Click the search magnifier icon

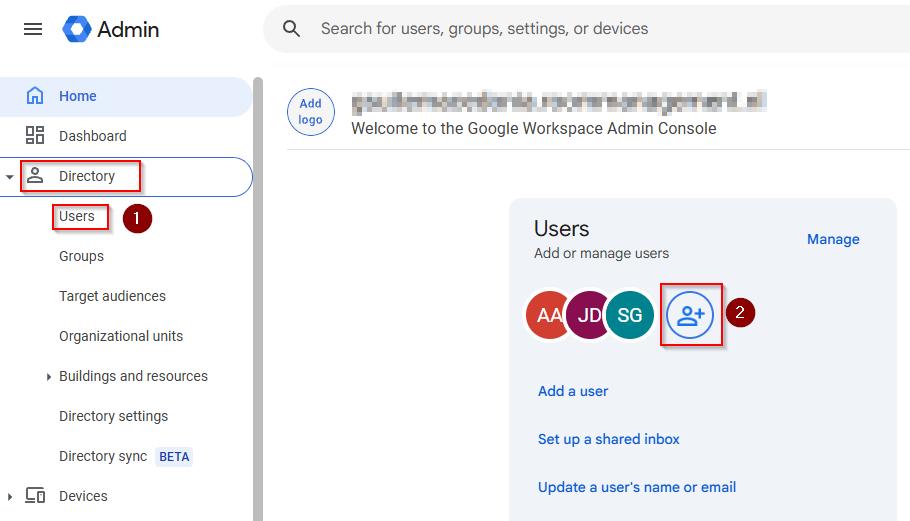(x=292, y=29)
